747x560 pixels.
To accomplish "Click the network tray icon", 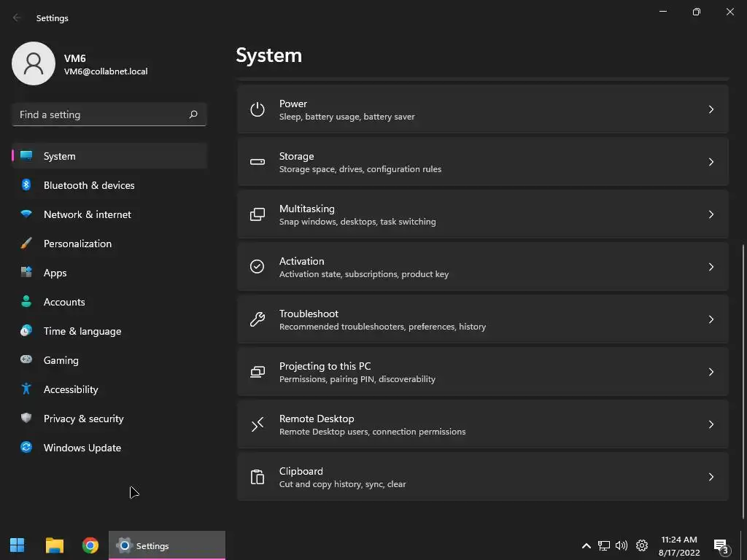I will (603, 545).
